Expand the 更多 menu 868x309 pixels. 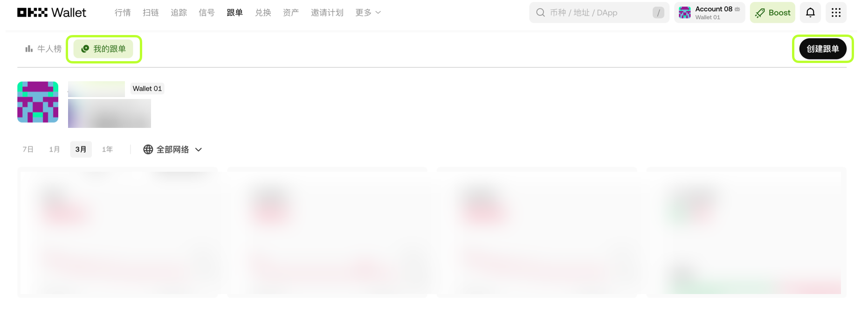coord(368,13)
